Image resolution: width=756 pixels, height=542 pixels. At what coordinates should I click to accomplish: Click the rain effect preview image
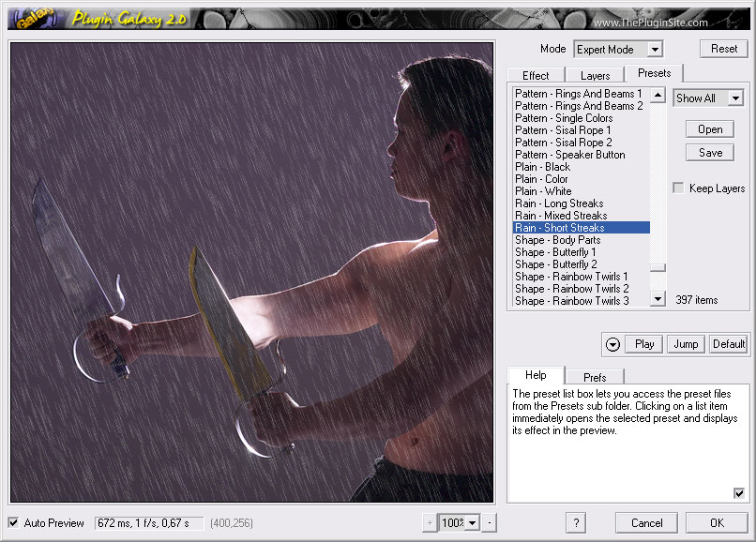click(252, 273)
